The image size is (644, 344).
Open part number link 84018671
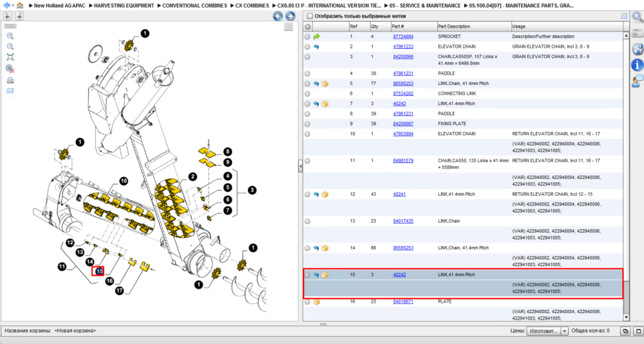pyautogui.click(x=403, y=301)
